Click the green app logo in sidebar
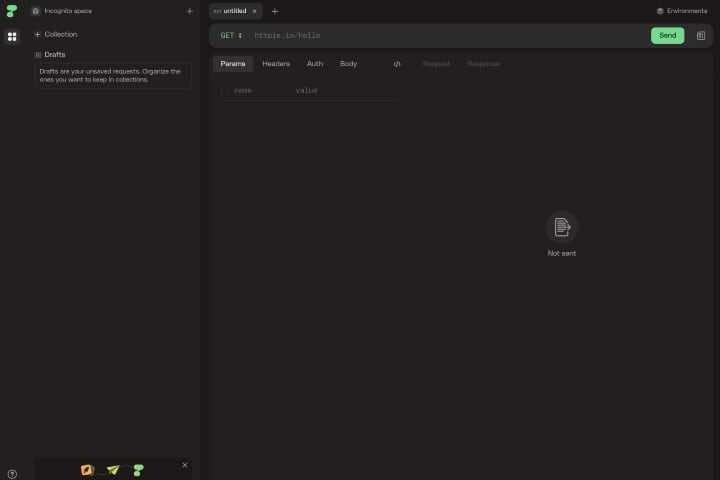Image resolution: width=720 pixels, height=480 pixels. pyautogui.click(x=12, y=11)
